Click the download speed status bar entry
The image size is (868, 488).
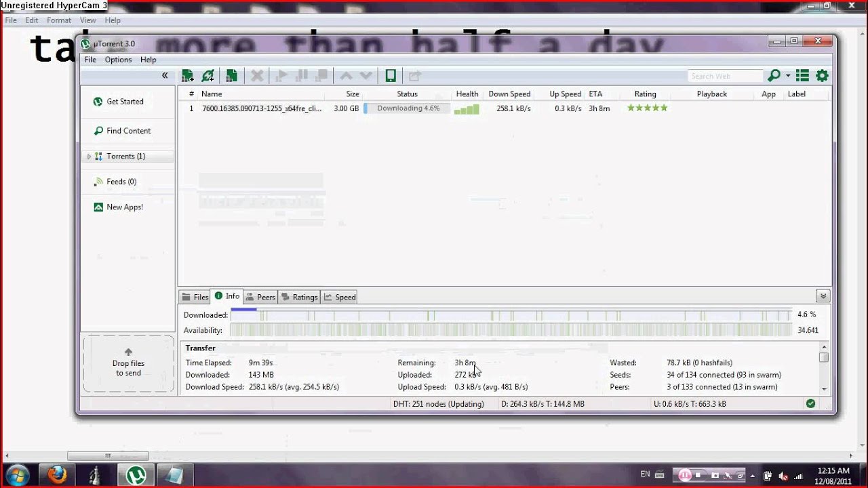(542, 404)
